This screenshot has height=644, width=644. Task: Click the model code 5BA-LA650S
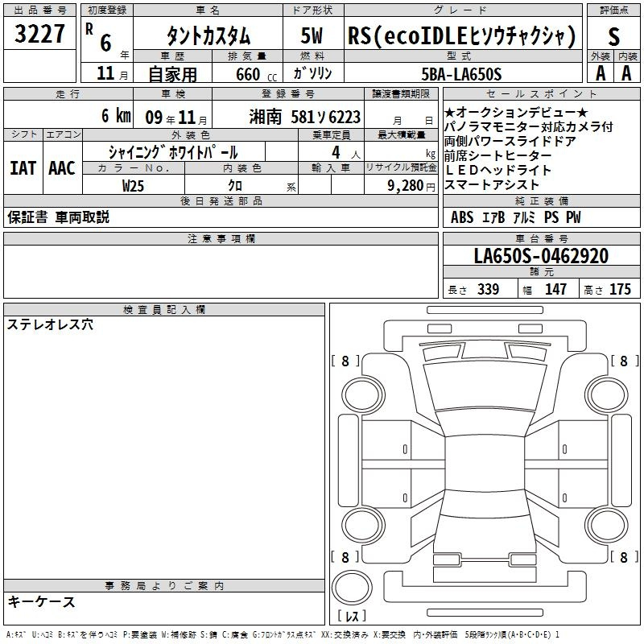(x=461, y=74)
